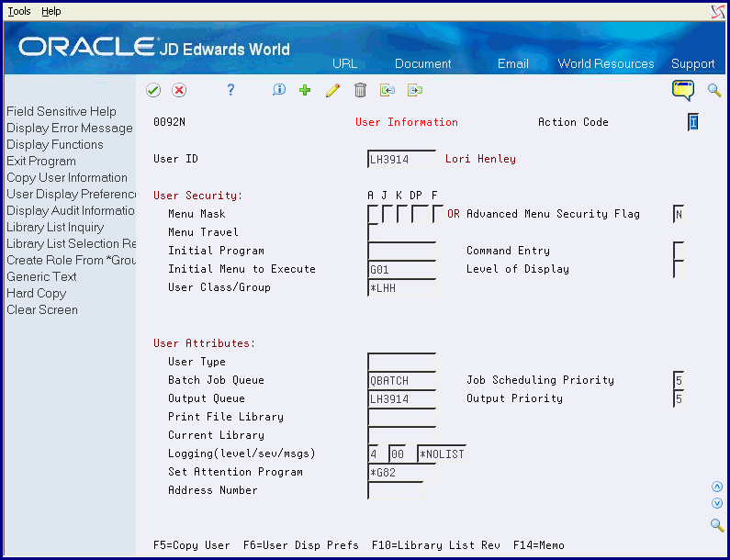Click the pencil Change icon
The height and width of the screenshot is (560, 730).
[x=332, y=90]
